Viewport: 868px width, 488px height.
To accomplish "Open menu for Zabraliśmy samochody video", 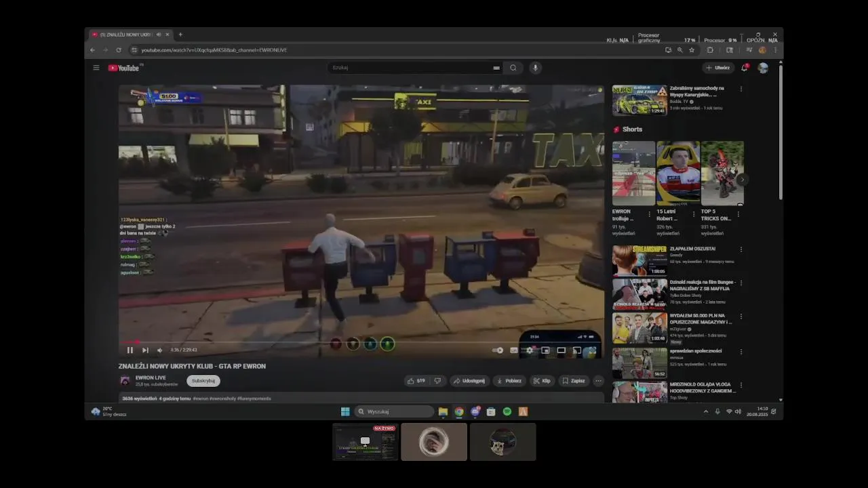I will click(741, 89).
